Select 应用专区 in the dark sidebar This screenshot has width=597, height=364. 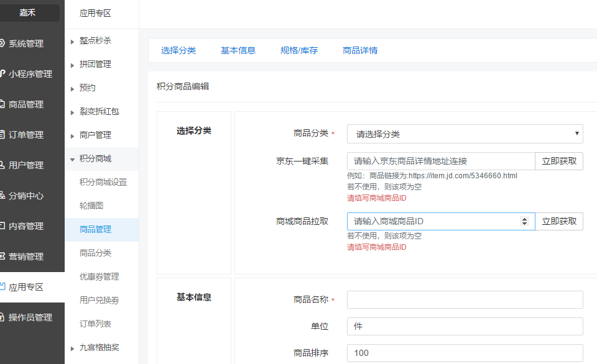tap(26, 287)
